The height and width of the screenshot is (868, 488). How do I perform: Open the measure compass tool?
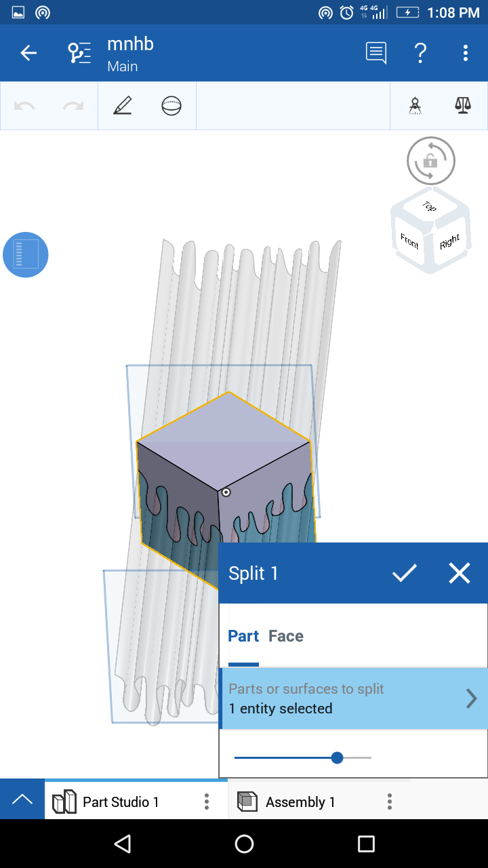pyautogui.click(x=415, y=106)
